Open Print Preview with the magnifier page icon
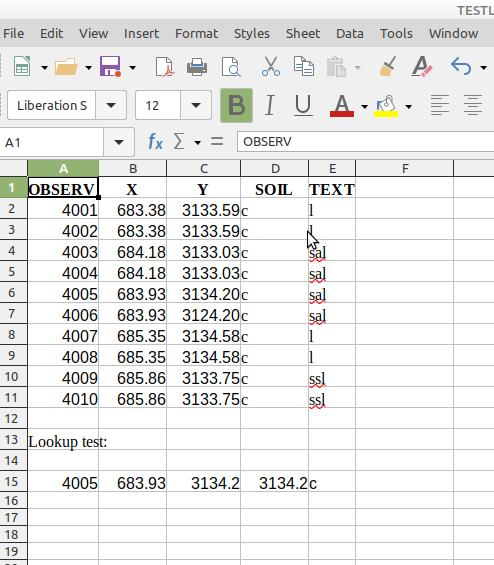 (231, 67)
